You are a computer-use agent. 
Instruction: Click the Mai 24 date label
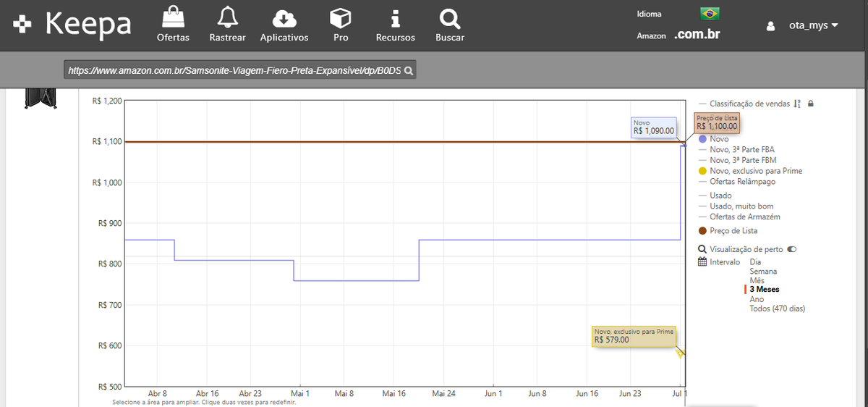[443, 394]
